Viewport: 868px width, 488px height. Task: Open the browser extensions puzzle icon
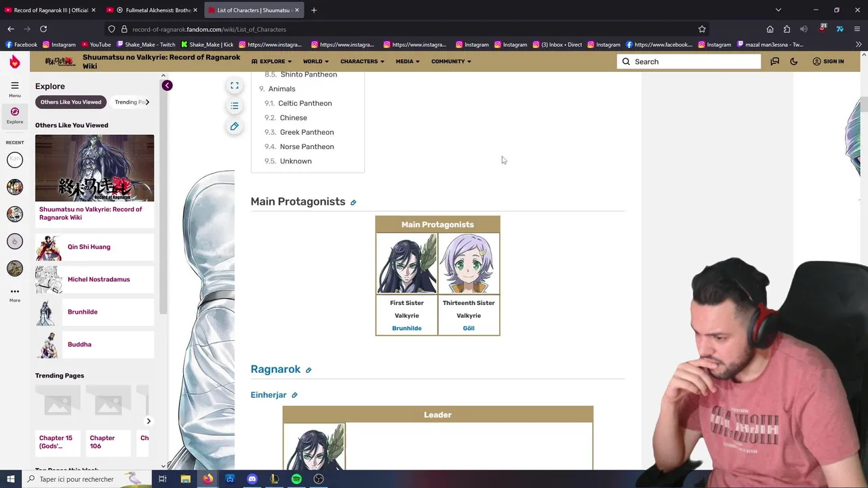(787, 29)
